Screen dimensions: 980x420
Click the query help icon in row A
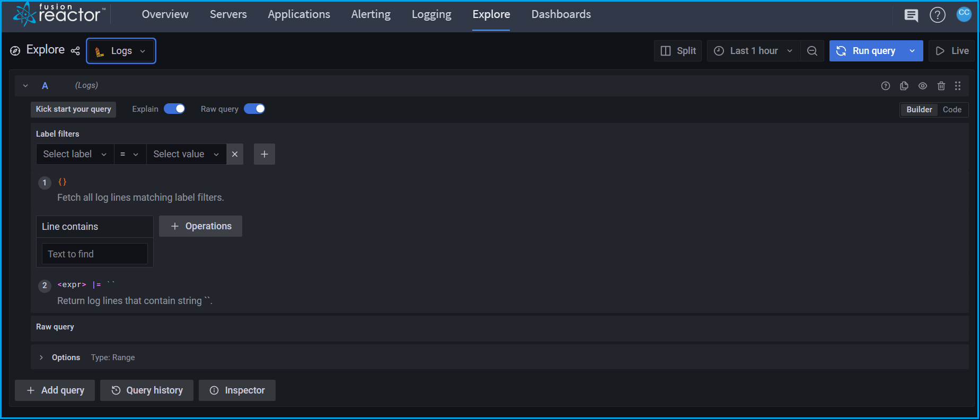[x=886, y=86]
